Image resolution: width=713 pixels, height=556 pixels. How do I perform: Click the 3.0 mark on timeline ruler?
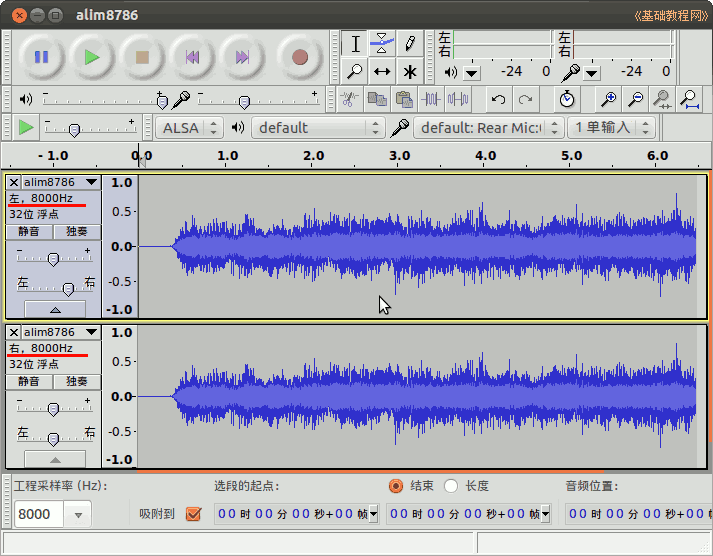point(399,155)
